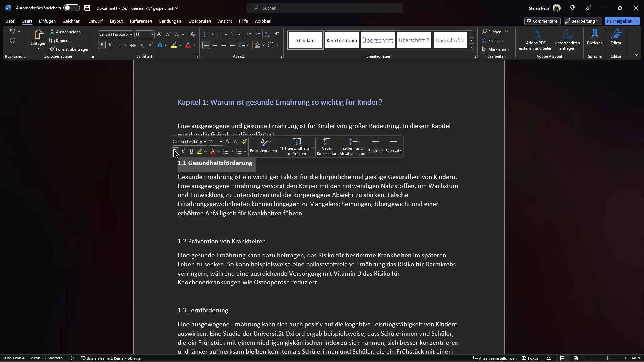Switch to the Layout tab
The image size is (644, 362).
[x=116, y=21]
